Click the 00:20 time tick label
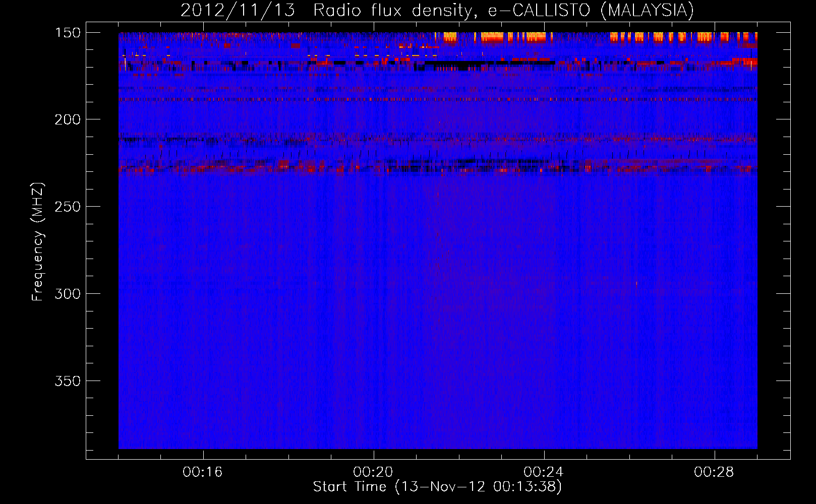Viewport: 816px width, 504px height. pyautogui.click(x=373, y=472)
